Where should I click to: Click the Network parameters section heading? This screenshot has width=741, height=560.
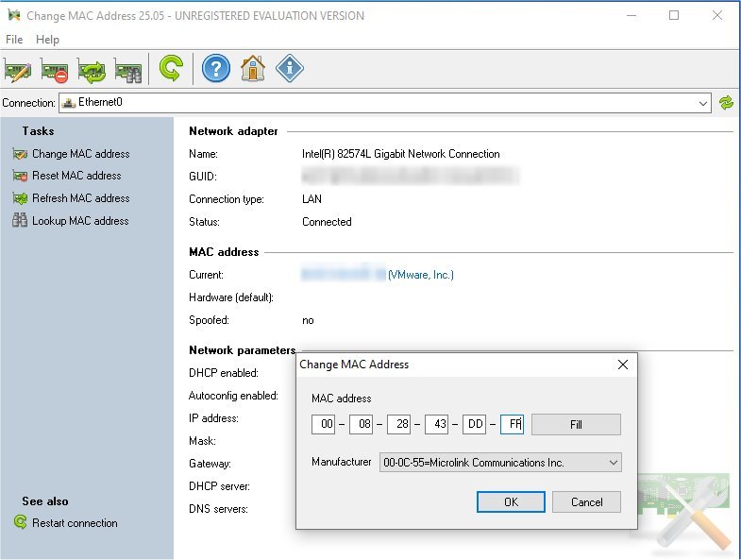pos(242,350)
